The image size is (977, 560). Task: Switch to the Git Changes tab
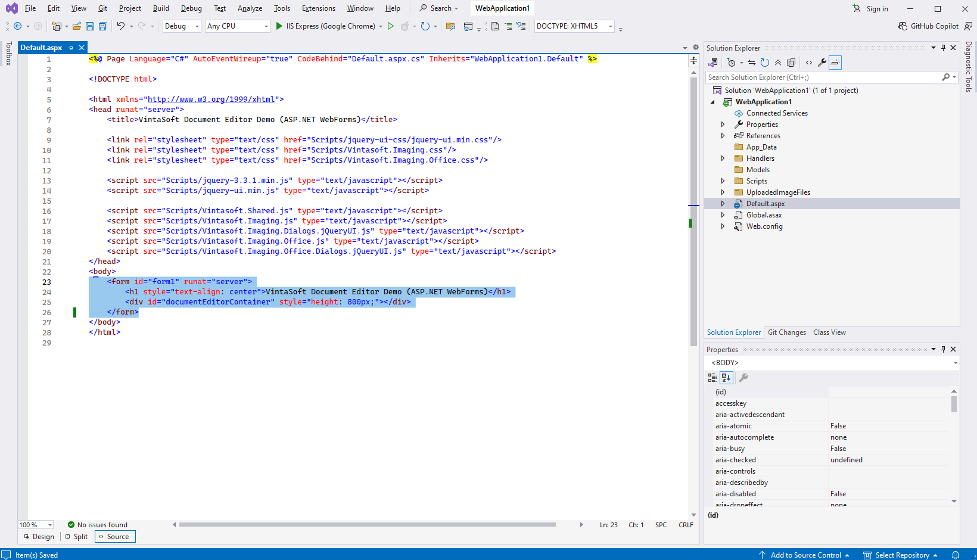pyautogui.click(x=786, y=332)
